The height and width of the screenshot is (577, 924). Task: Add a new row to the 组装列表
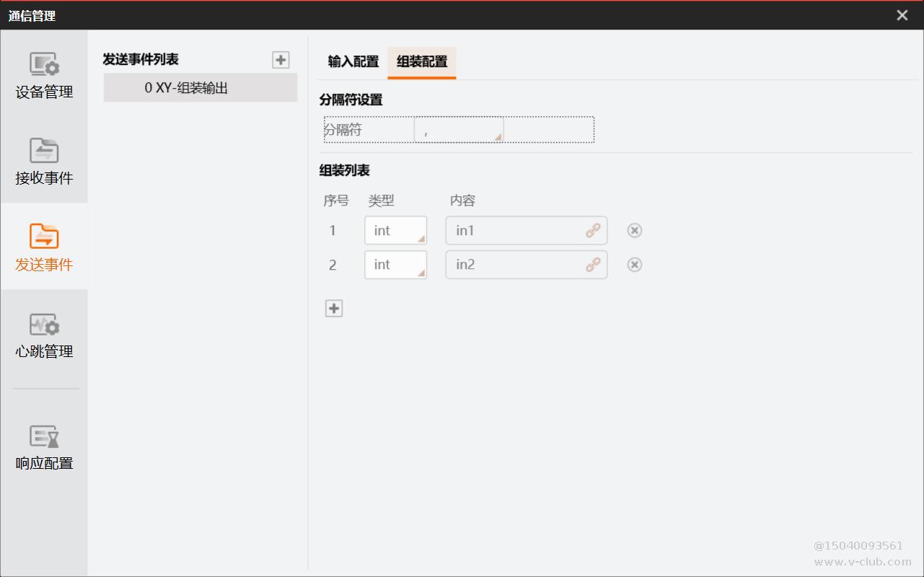coord(334,309)
